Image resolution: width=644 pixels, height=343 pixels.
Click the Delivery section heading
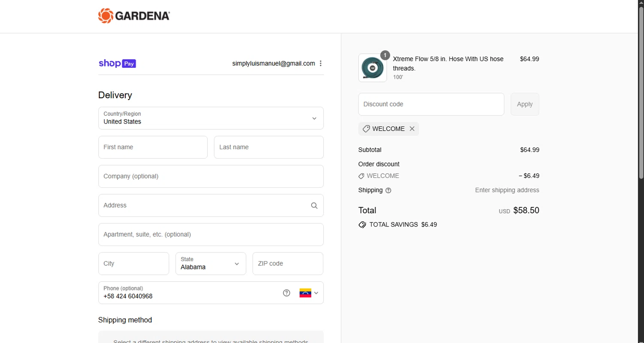(115, 95)
